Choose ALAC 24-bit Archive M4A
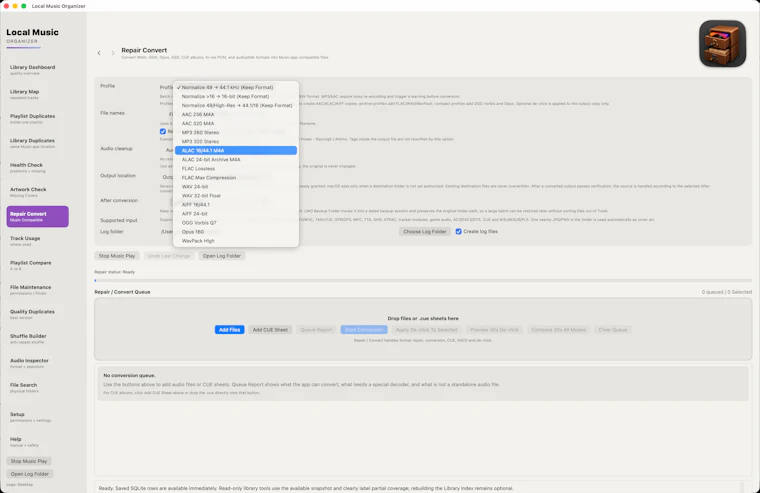 (x=236, y=159)
